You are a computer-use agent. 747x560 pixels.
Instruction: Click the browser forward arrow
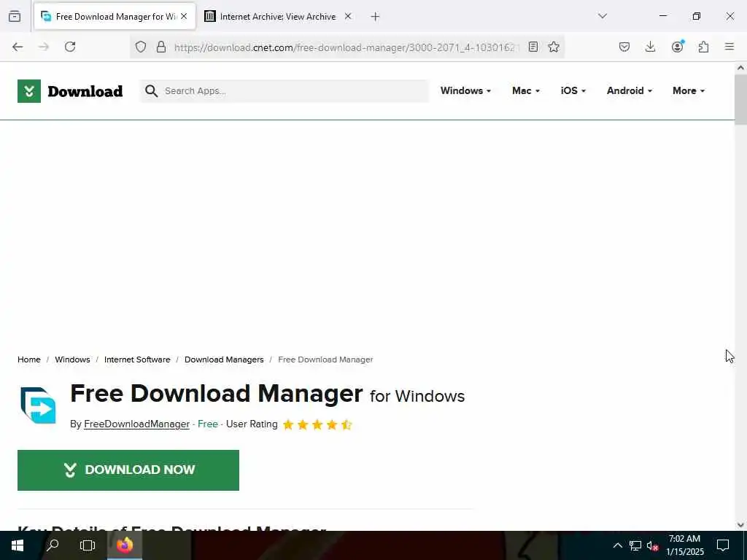(44, 47)
